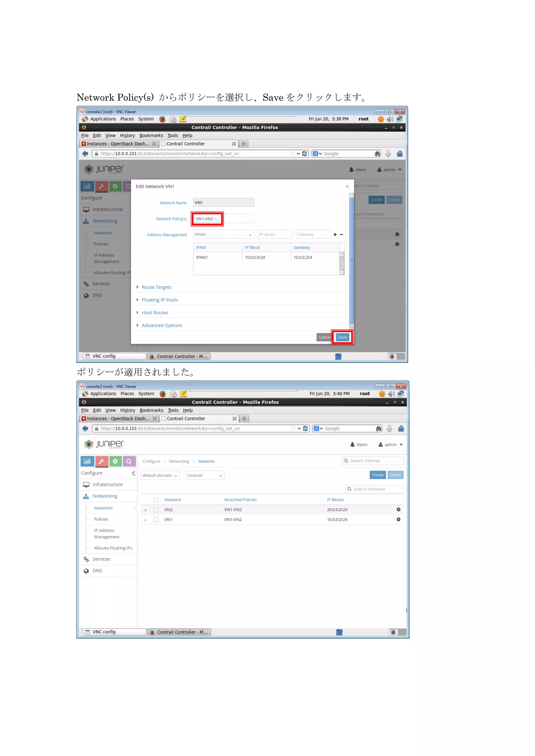
Task: Click the plus icon to add IP block
Action: tap(335, 234)
